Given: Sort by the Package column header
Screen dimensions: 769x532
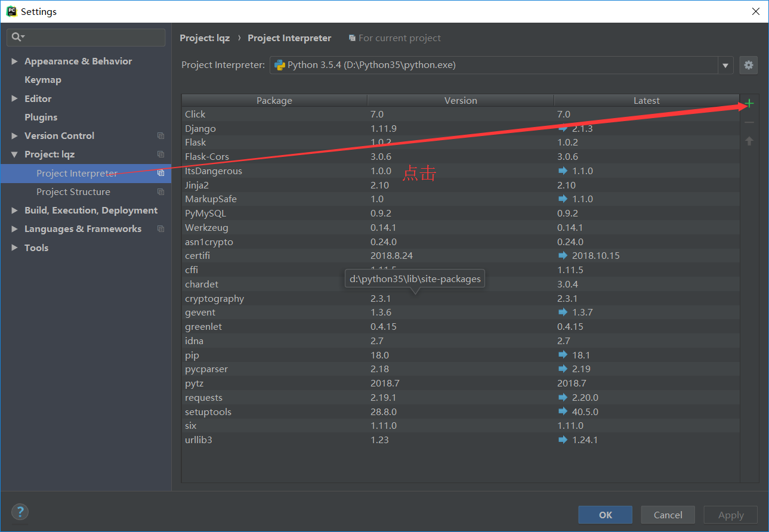Looking at the screenshot, I should pos(274,100).
